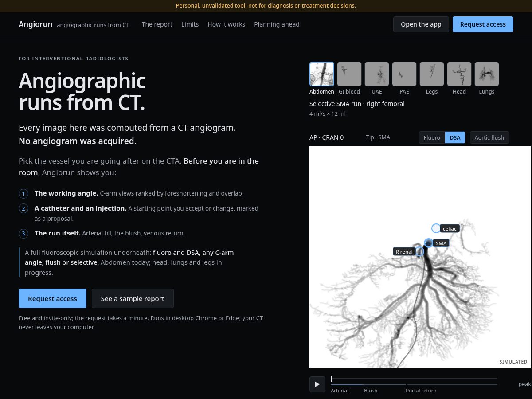Click the step 1 working angle badge
The height and width of the screenshot is (399, 532).
pyautogui.click(x=23, y=194)
